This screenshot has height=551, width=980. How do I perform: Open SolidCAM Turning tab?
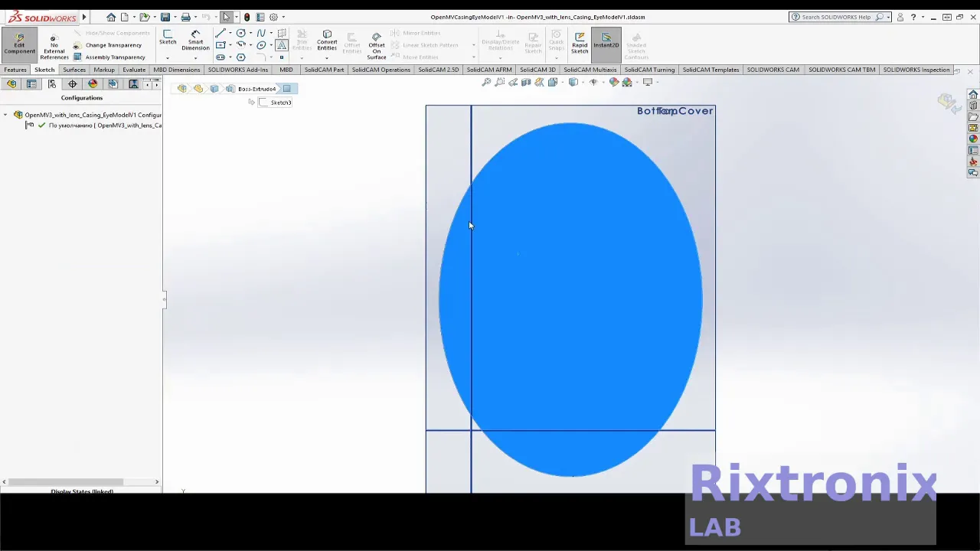point(649,70)
